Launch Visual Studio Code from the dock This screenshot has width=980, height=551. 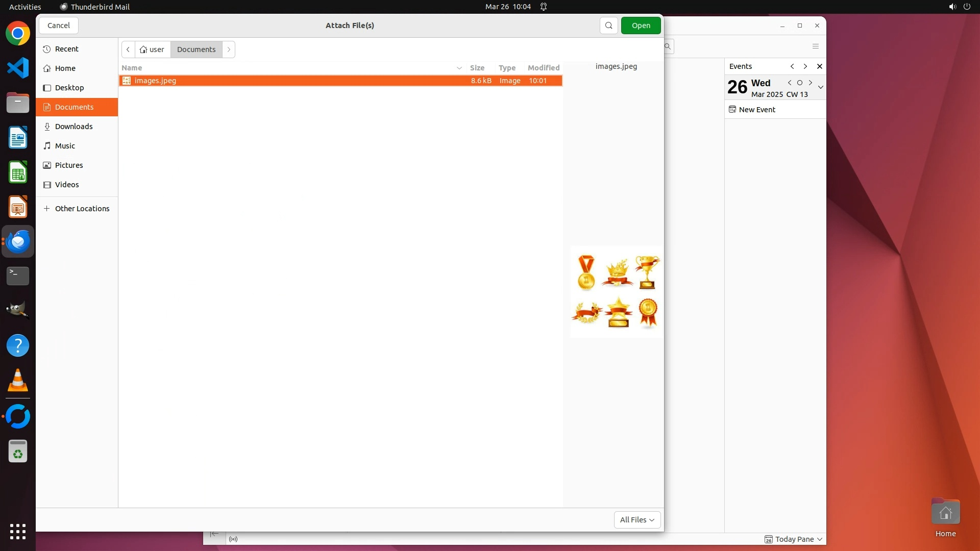[x=18, y=68]
